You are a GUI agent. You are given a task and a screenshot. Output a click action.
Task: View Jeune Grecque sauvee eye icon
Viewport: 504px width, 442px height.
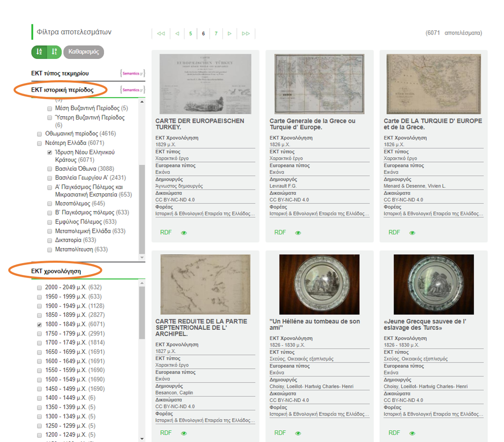[412, 433]
